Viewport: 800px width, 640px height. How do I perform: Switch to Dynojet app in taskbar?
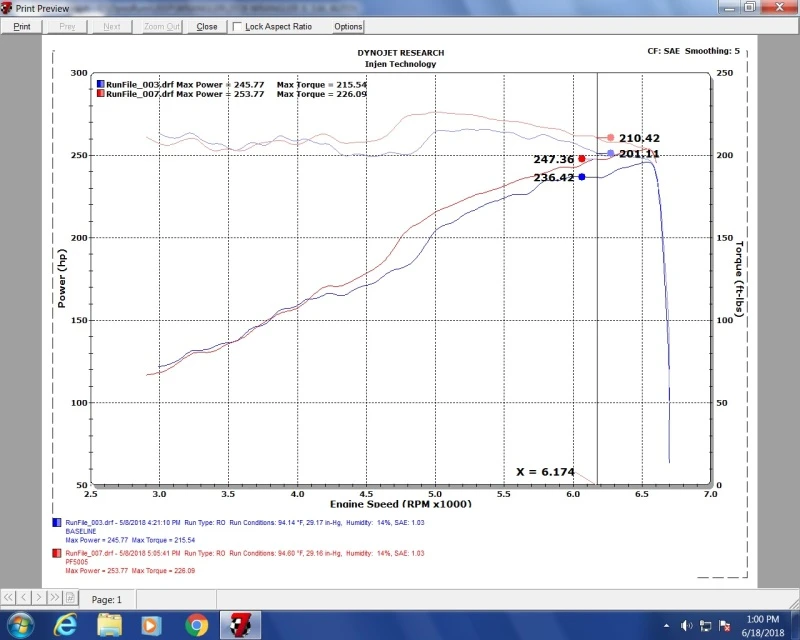pos(240,626)
